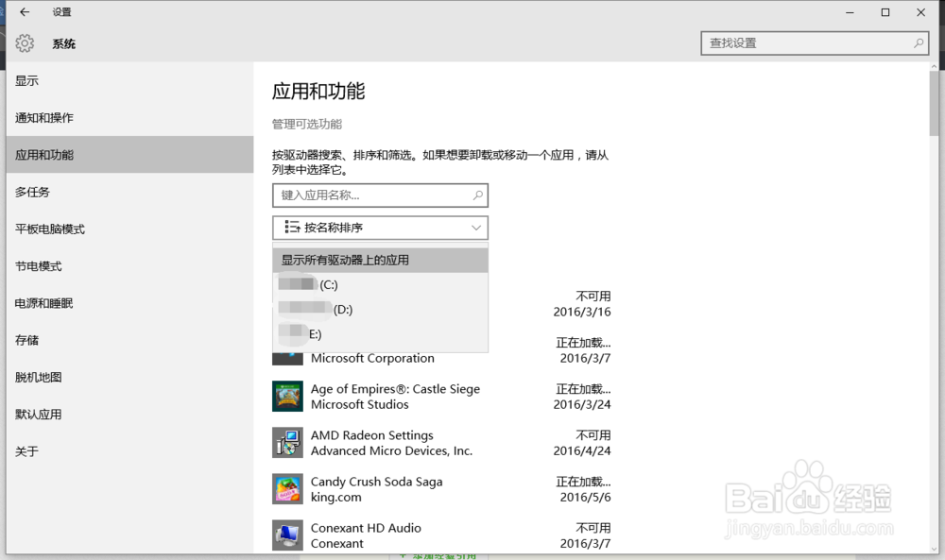This screenshot has height=560, width=945.
Task: Open 电源和睡眠 in the sidebar
Action: pyautogui.click(x=129, y=303)
